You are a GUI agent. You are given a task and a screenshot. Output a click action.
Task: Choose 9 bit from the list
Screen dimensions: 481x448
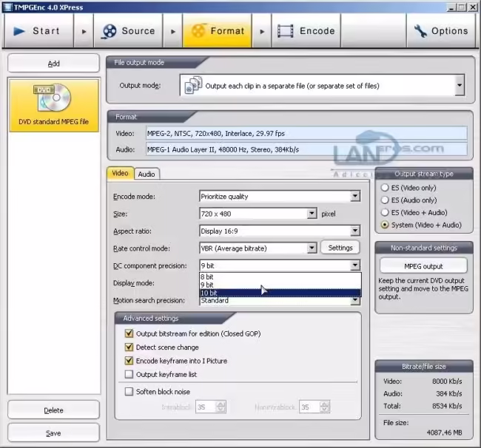tap(280, 285)
